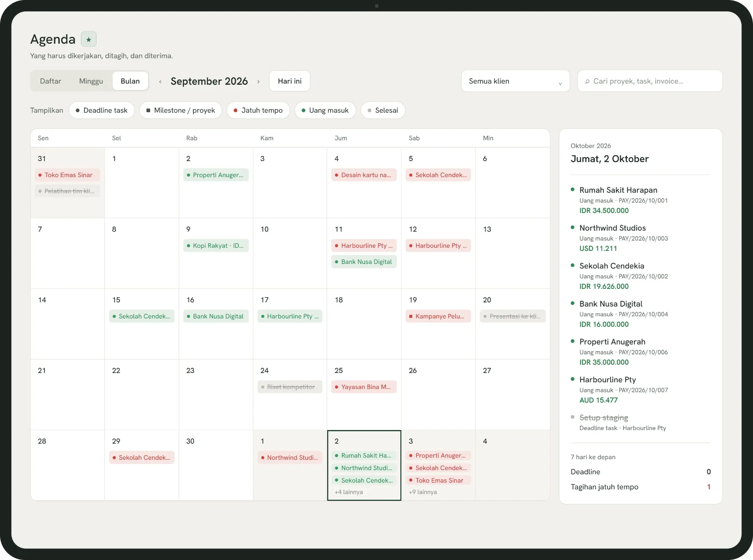Open Properti Anugerah event on September 2
Viewport: 753px width, 560px height.
(216, 175)
